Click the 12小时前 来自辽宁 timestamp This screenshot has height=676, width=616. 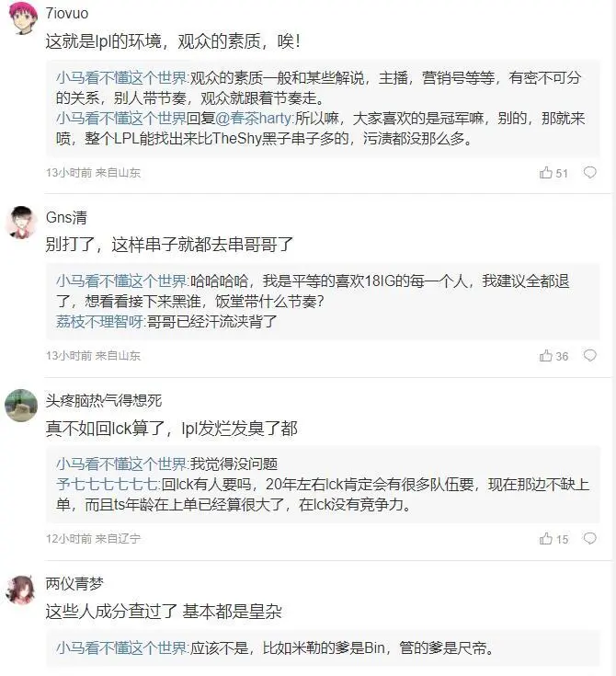coord(93,539)
